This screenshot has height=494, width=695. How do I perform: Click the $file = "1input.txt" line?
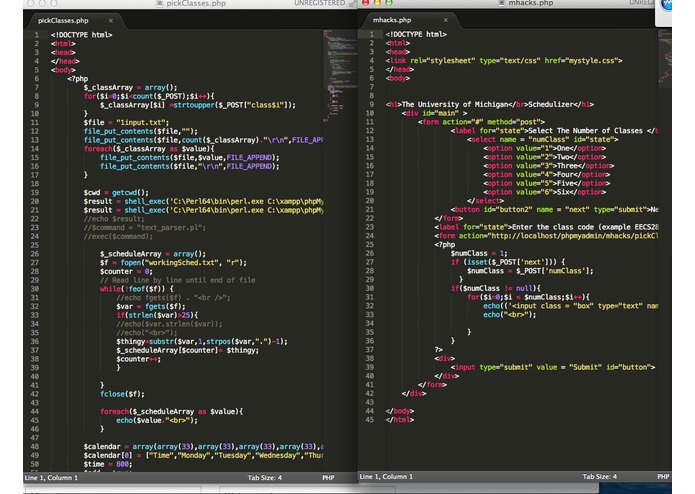pos(126,123)
